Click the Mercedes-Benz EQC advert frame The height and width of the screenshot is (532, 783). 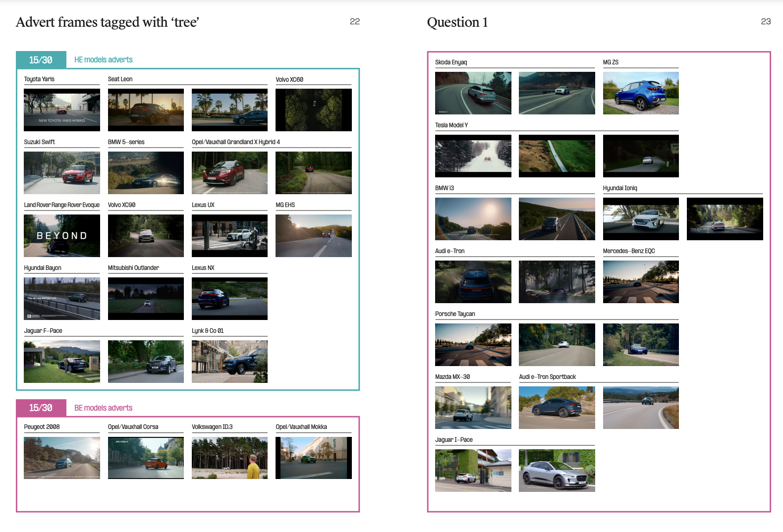pos(641,282)
